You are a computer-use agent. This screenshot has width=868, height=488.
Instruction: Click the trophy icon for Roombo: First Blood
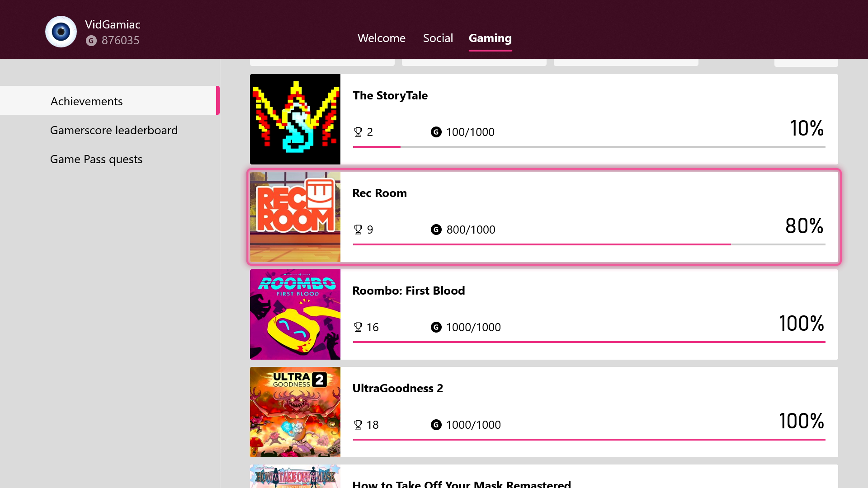358,327
